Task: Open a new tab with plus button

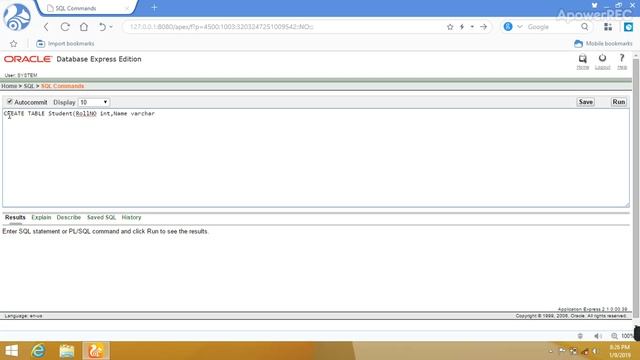Action: [154, 8]
